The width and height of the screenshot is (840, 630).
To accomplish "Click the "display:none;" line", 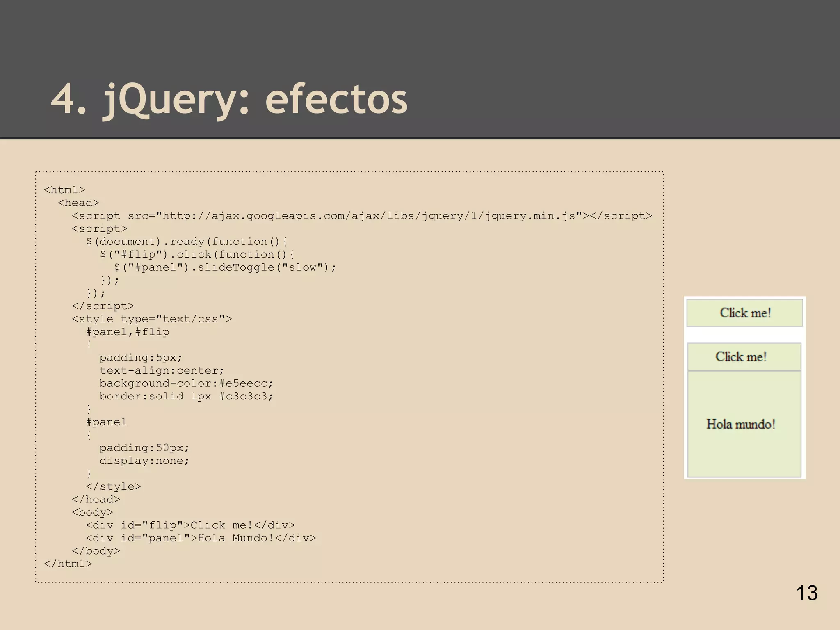I will point(144,461).
